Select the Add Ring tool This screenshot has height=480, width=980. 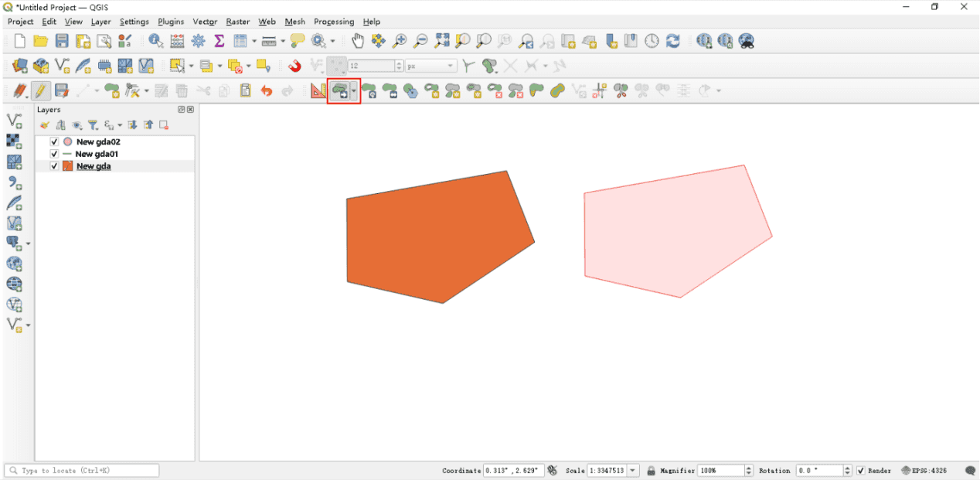(x=433, y=91)
